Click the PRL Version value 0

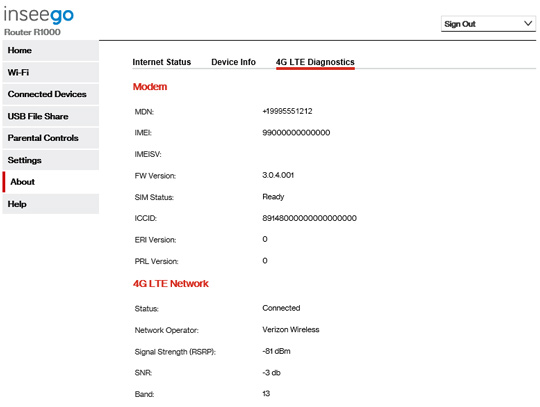[265, 261]
